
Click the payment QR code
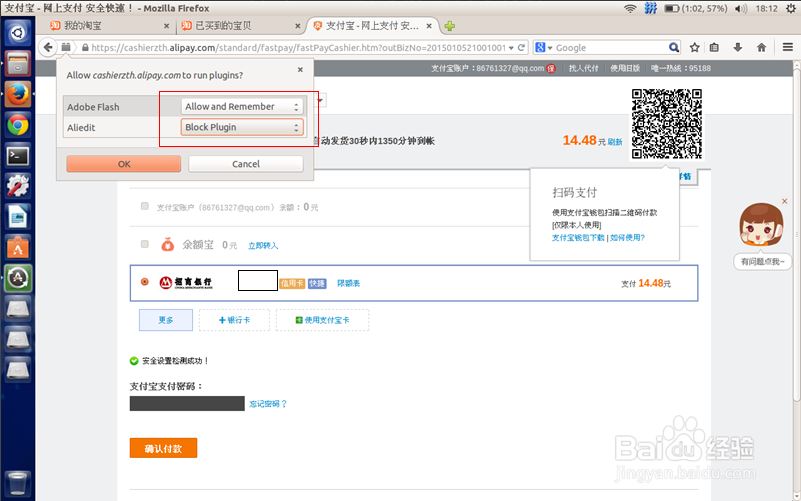click(x=667, y=124)
